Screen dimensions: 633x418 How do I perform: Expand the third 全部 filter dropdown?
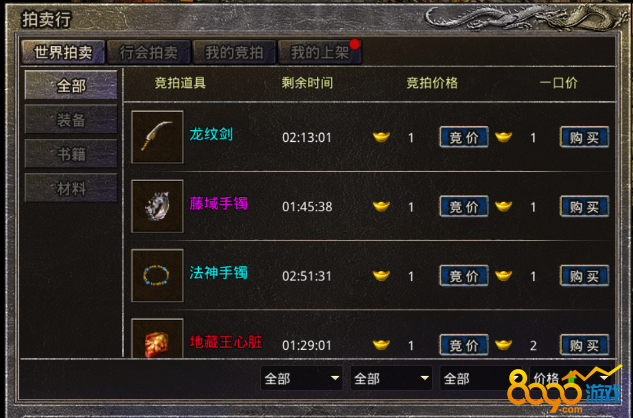478,378
